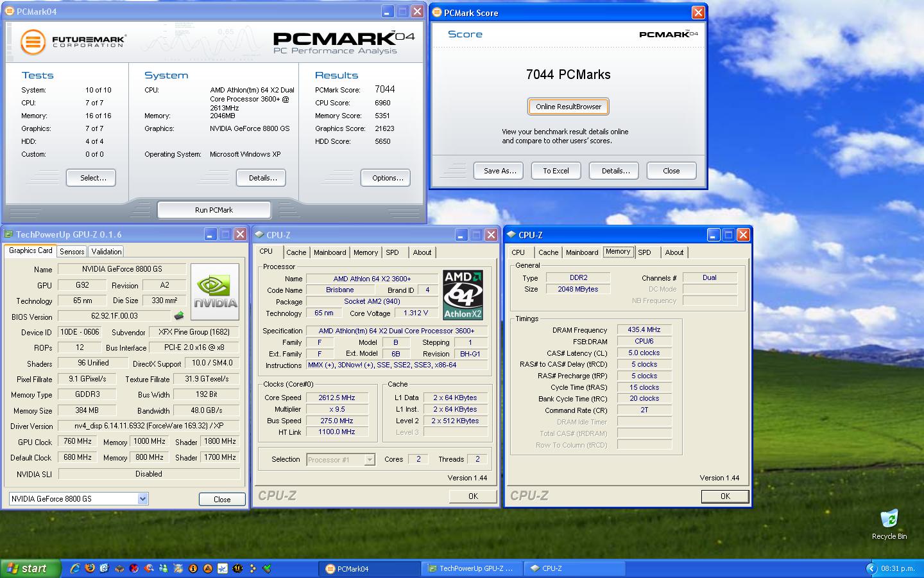This screenshot has height=578, width=924.
Task: Open the Processor #1 selection dropdown
Action: point(369,459)
